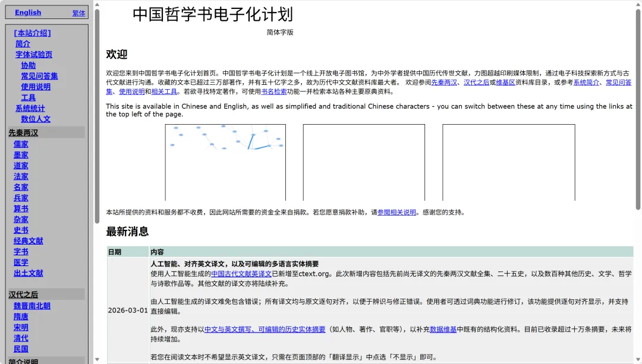The image size is (642, 364).
Task: Click sidebar scrollbar down arrow
Action: click(97, 359)
